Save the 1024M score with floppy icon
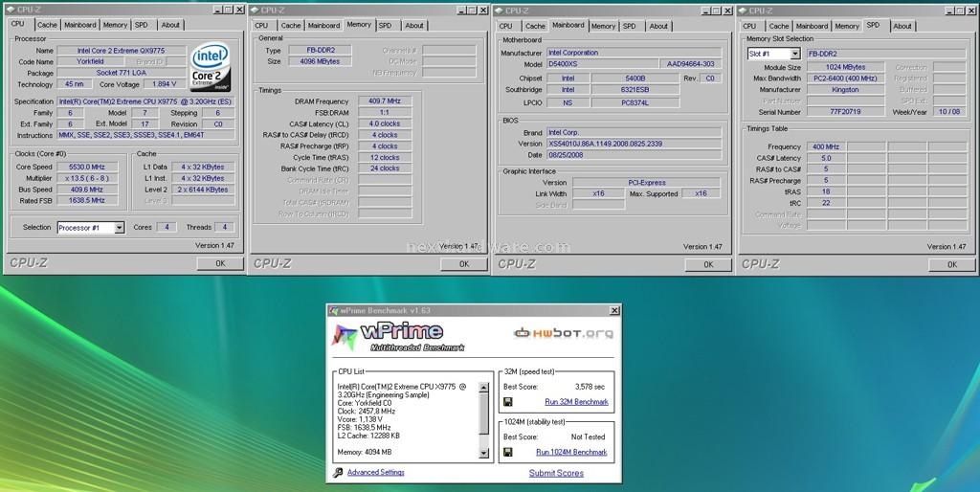The width and height of the screenshot is (980, 492). click(508, 452)
